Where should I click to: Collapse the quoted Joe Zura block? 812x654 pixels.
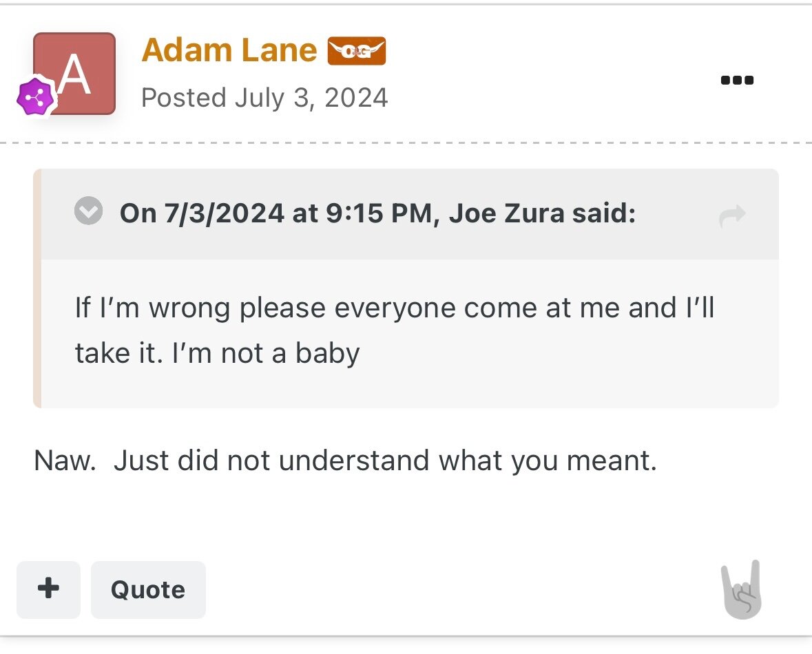pos(89,211)
